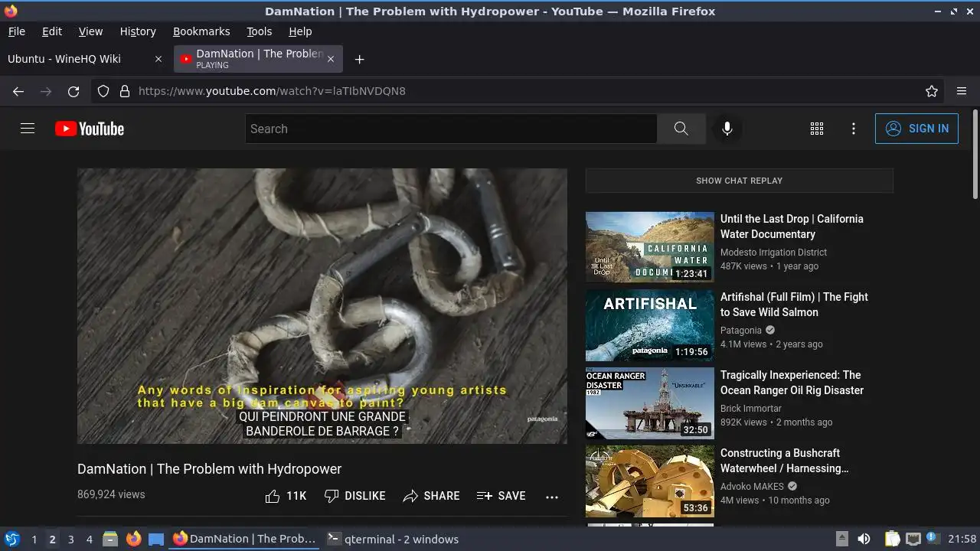This screenshot has height=551, width=980.
Task: Open clipboard tray icon
Action: click(x=892, y=539)
